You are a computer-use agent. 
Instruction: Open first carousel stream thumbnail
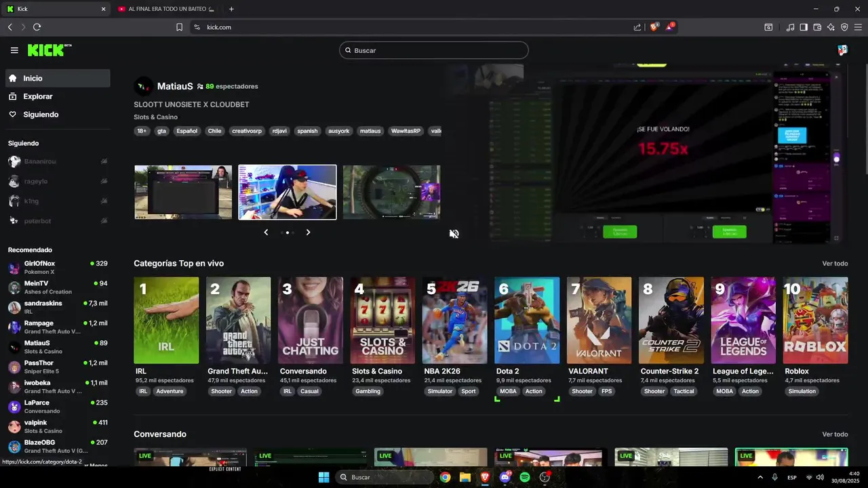183,192
